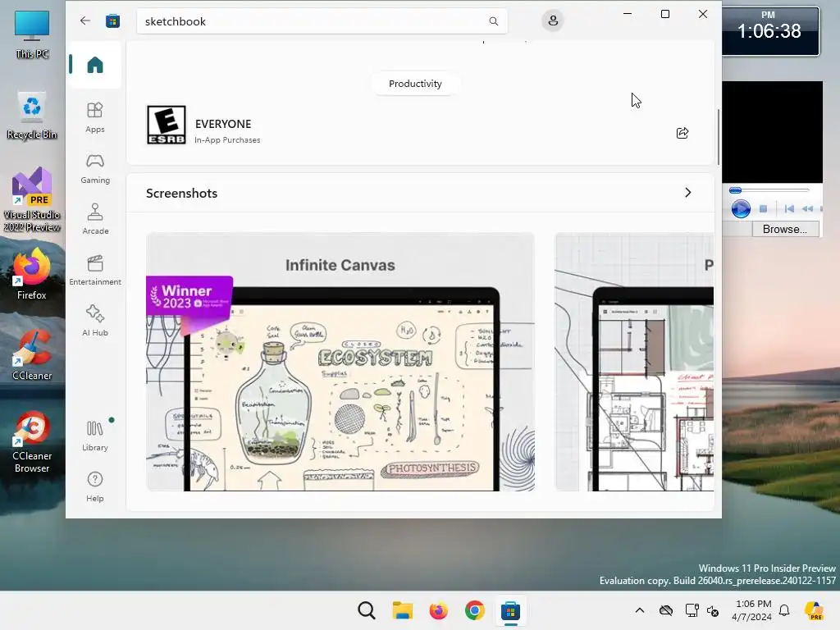Viewport: 840px width, 630px height.
Task: Click stop in the media player window
Action: 764,209
